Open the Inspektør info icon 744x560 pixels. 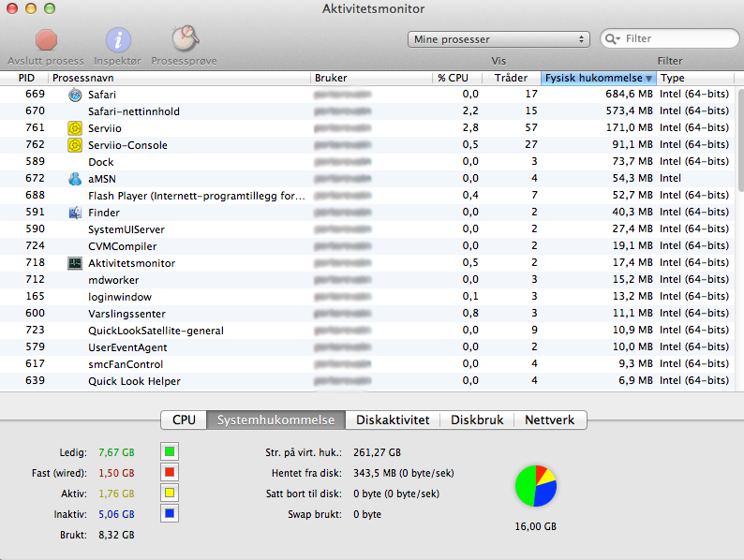(x=118, y=40)
